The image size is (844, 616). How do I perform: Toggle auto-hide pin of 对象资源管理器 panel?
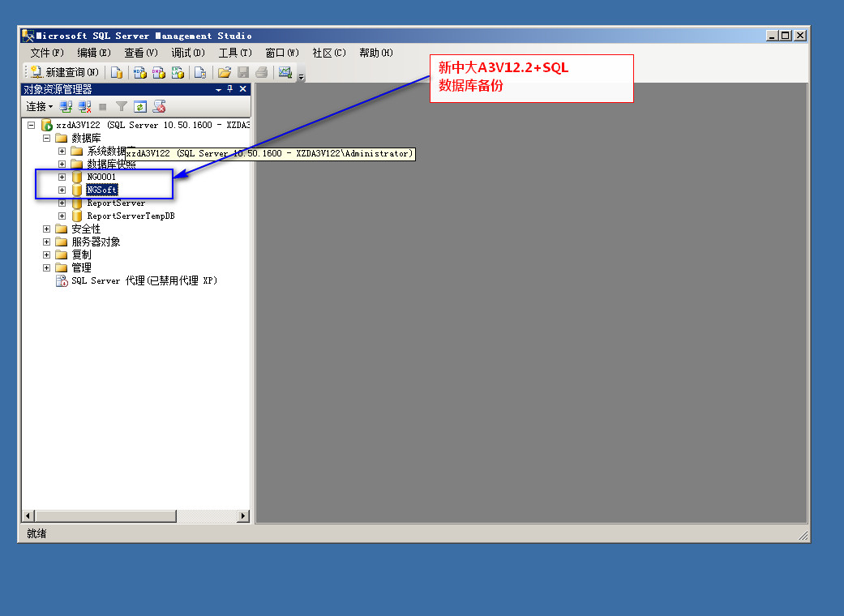click(x=230, y=89)
